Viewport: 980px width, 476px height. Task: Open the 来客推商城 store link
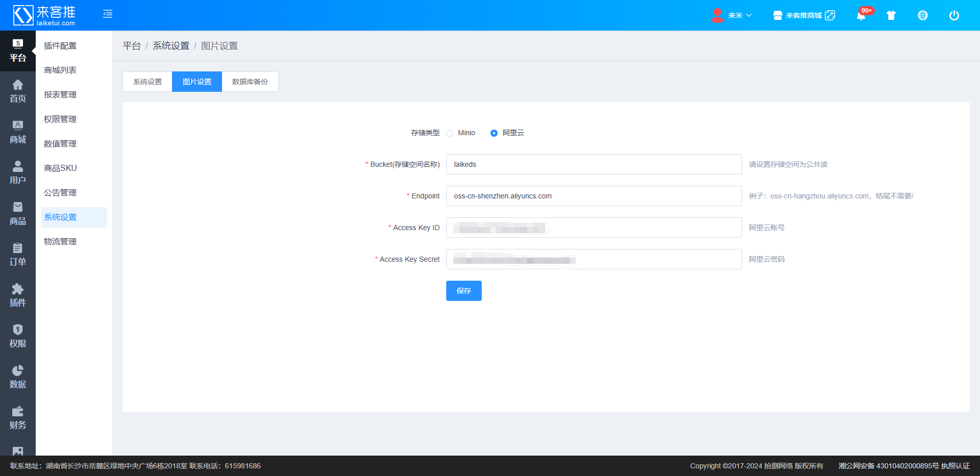(804, 15)
